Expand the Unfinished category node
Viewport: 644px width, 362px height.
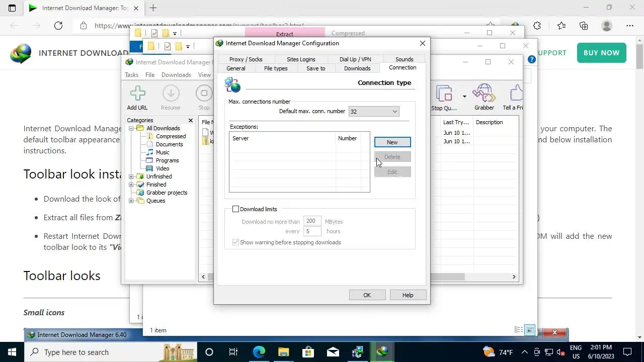click(x=131, y=176)
